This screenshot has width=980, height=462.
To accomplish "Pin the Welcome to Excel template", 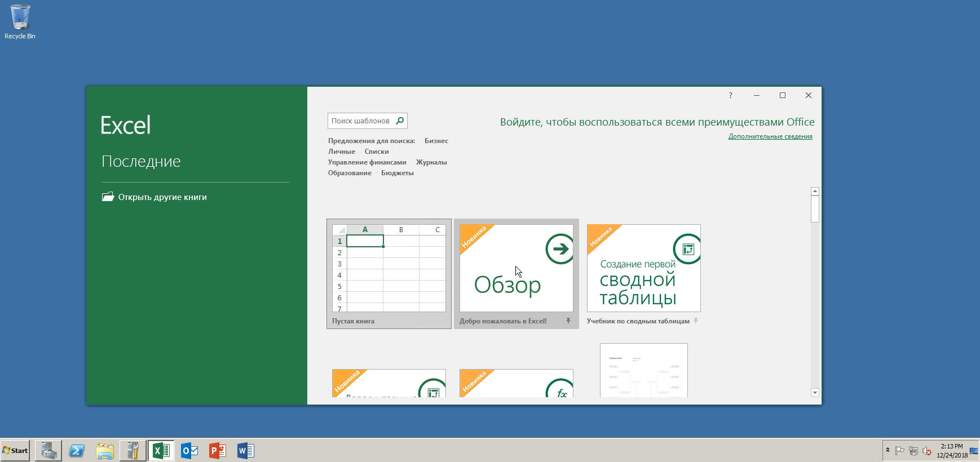I will (568, 321).
